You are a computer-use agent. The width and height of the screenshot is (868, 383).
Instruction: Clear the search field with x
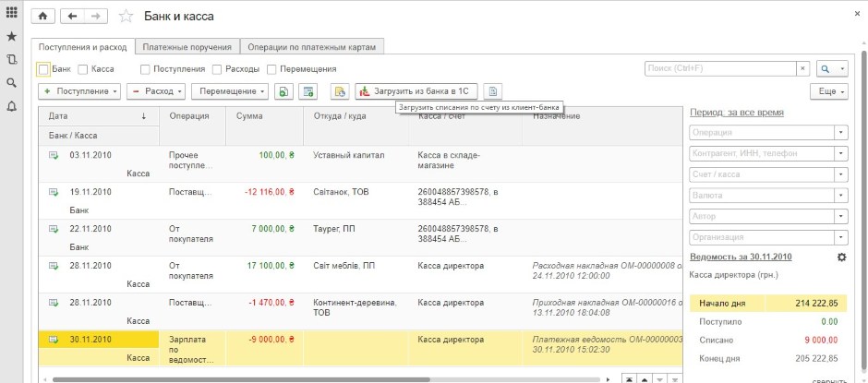(803, 68)
